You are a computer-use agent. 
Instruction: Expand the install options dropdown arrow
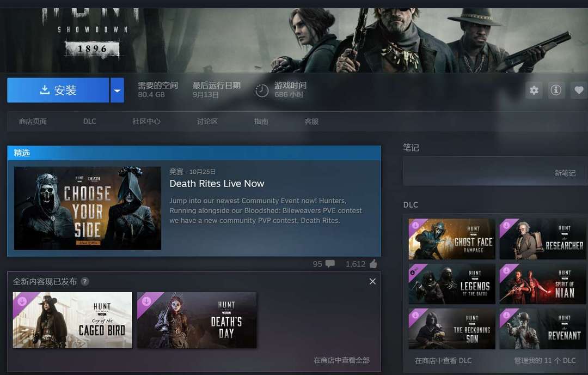117,90
